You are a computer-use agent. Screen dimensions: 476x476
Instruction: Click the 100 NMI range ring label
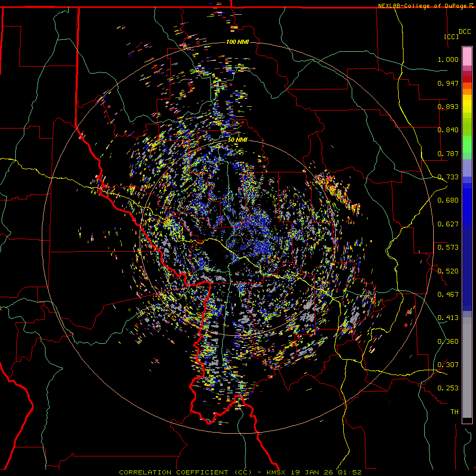237,42
